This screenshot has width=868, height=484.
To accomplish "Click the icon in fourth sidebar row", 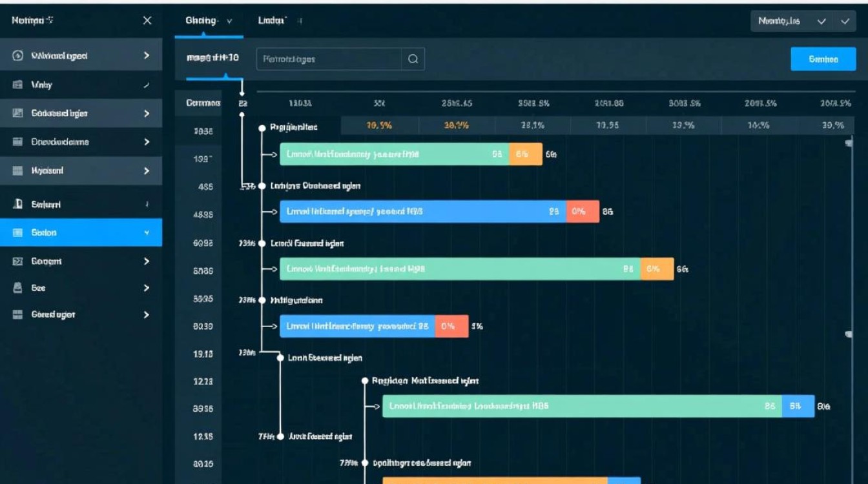I will point(18,142).
